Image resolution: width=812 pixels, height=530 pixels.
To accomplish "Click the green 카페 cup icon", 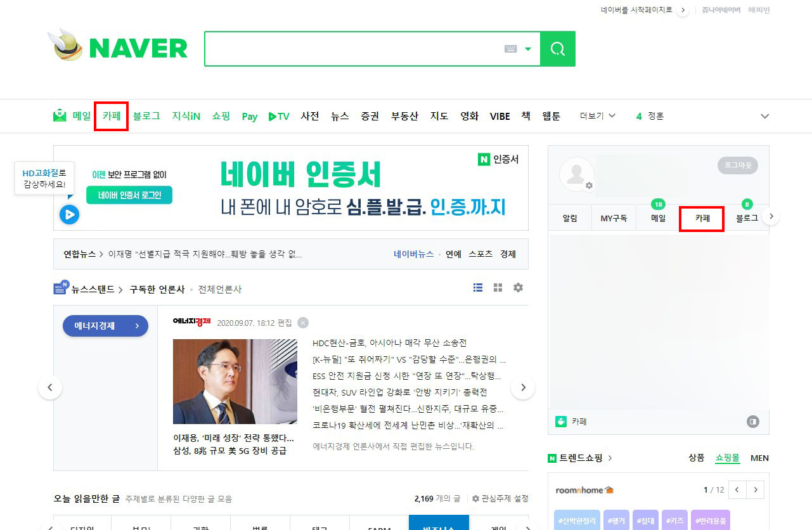I will 560,421.
